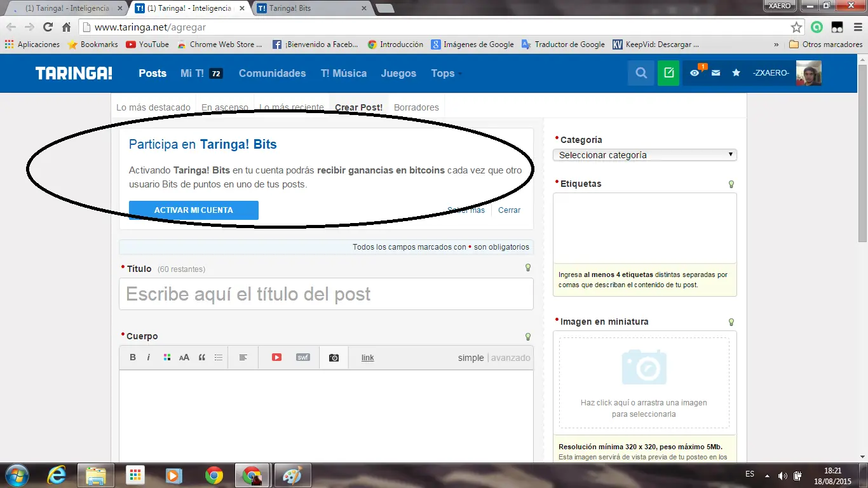Image resolution: width=868 pixels, height=488 pixels.
Task: Select the Crear Post! tab
Action: 358,107
